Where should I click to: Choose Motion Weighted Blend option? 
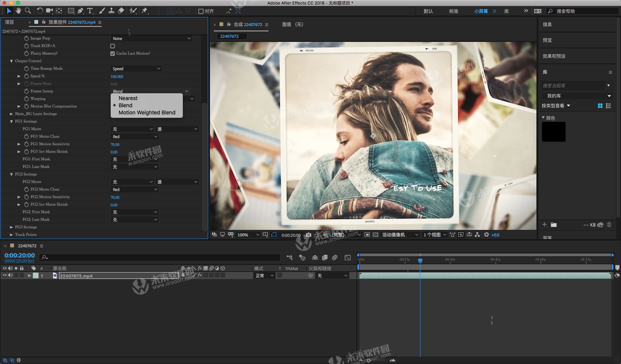147,113
